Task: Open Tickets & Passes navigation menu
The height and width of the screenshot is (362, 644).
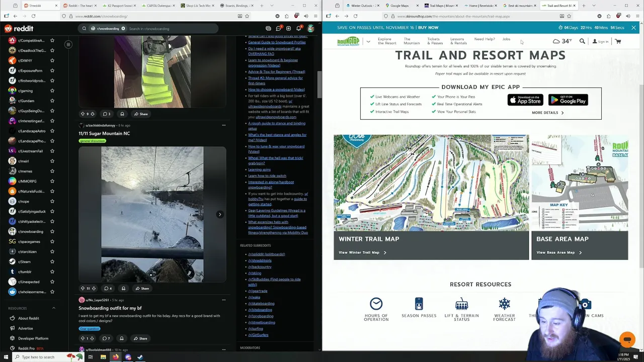Action: pyautogui.click(x=435, y=41)
